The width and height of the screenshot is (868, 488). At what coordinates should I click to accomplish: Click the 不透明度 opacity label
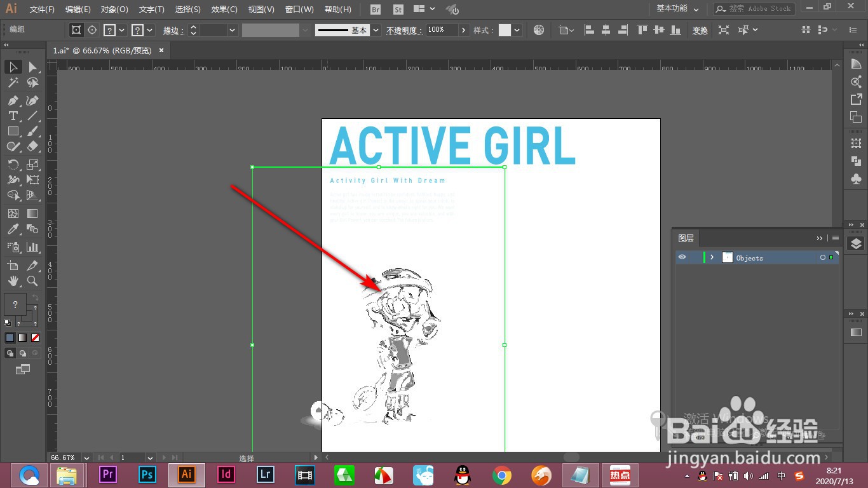click(404, 30)
